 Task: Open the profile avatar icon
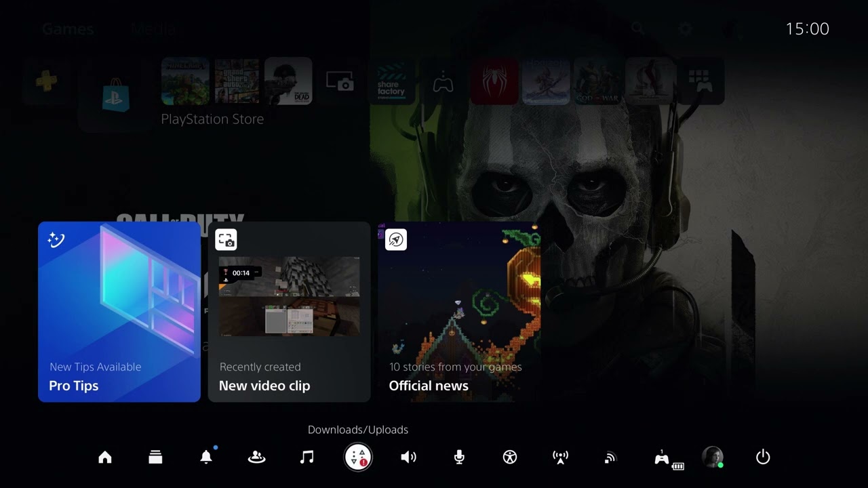tap(713, 457)
